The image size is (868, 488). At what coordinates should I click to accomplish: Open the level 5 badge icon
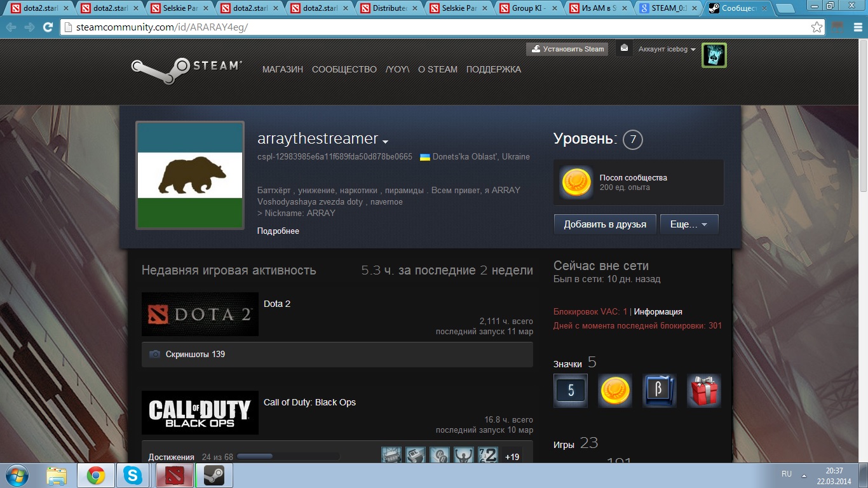point(571,390)
